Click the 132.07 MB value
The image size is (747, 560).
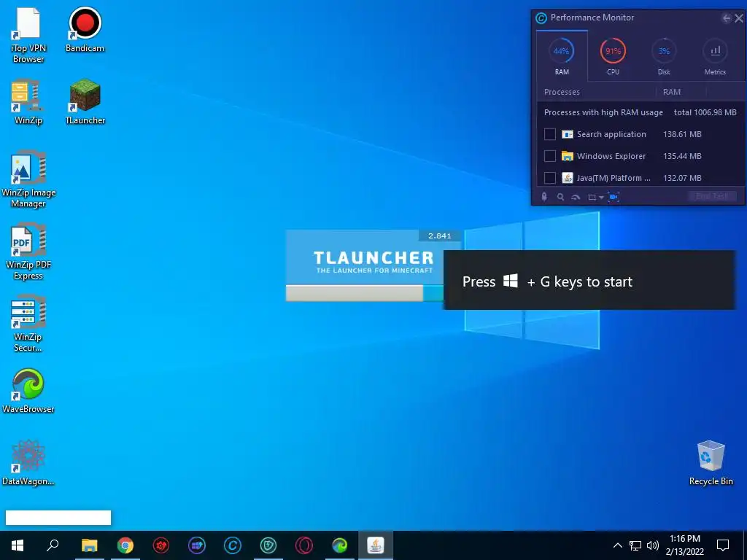click(682, 178)
